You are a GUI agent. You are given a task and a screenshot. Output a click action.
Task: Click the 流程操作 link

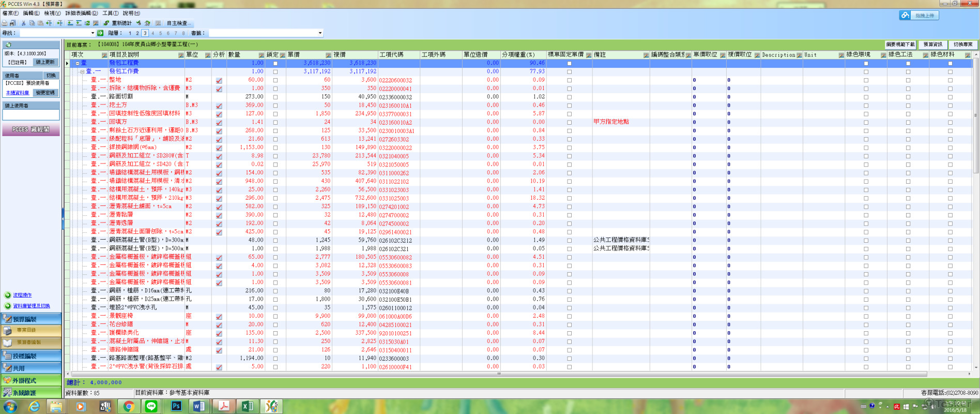tap(22, 295)
